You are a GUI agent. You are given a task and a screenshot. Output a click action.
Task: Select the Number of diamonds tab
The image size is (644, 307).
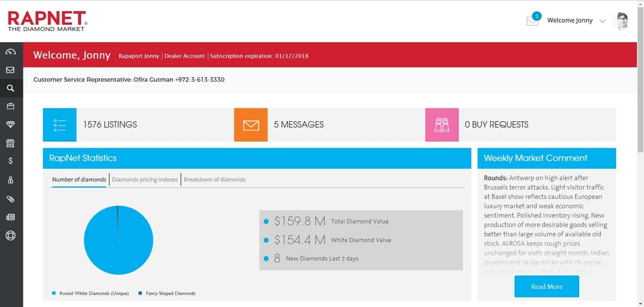[79, 179]
